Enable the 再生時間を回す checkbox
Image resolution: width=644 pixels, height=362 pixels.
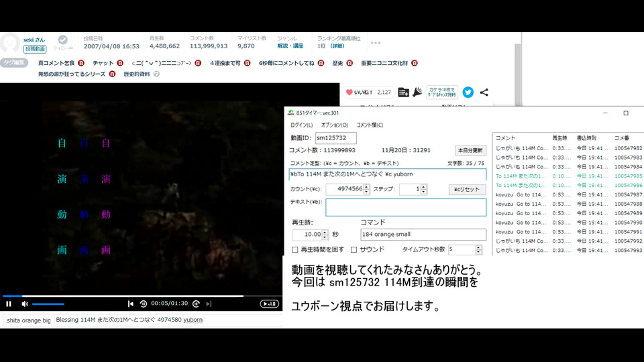click(295, 249)
